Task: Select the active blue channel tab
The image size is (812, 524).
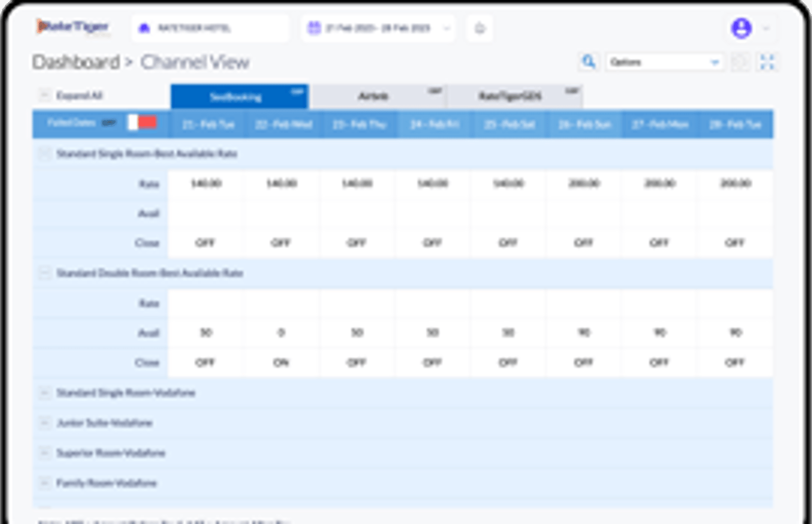Action: coord(240,96)
